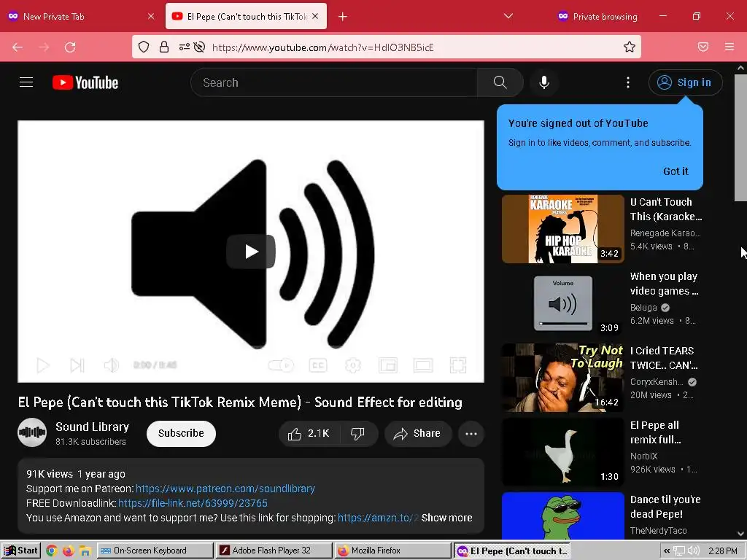
Task: Close the El Pepe tab
Action: pyautogui.click(x=315, y=16)
